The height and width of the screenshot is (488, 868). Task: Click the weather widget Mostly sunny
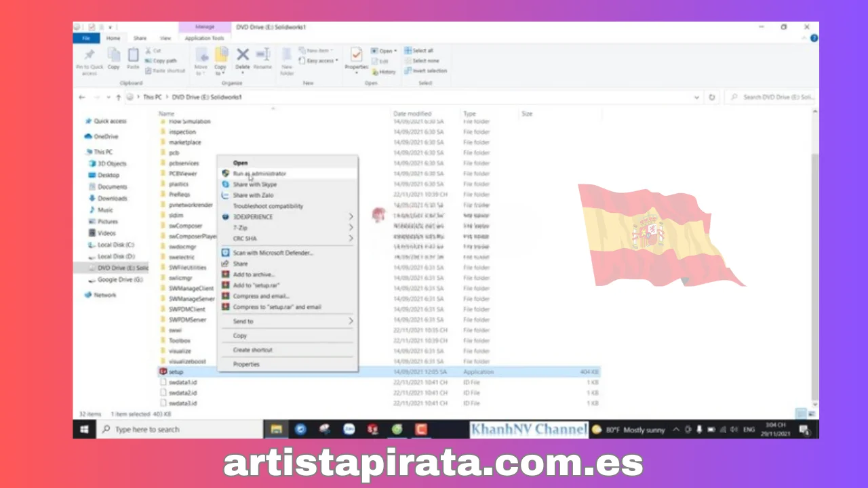click(629, 429)
